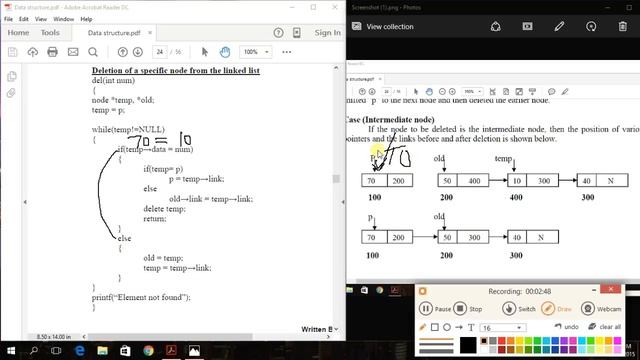Screen dimensions: 640x360
Task: Click Sign In in Acrobat
Action: [327, 33]
